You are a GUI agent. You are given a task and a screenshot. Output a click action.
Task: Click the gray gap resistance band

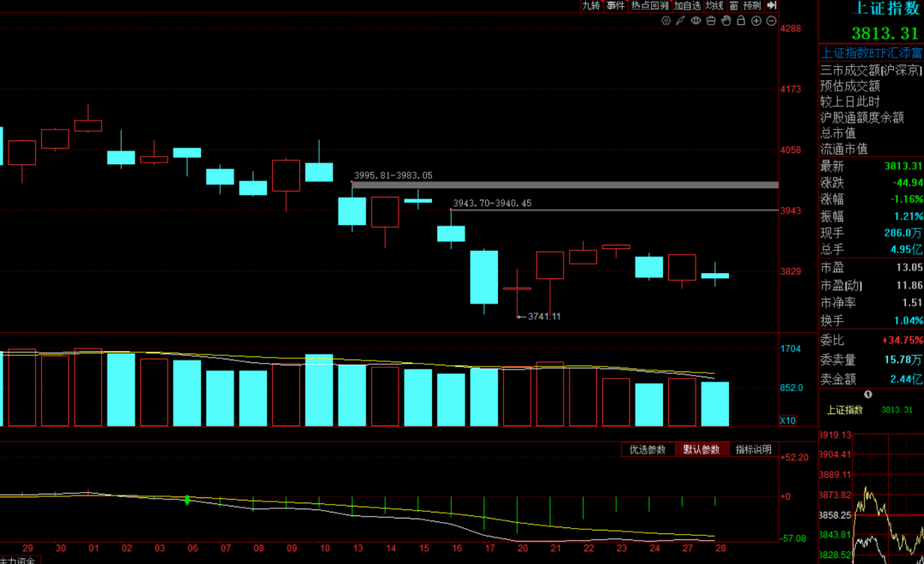(x=566, y=185)
